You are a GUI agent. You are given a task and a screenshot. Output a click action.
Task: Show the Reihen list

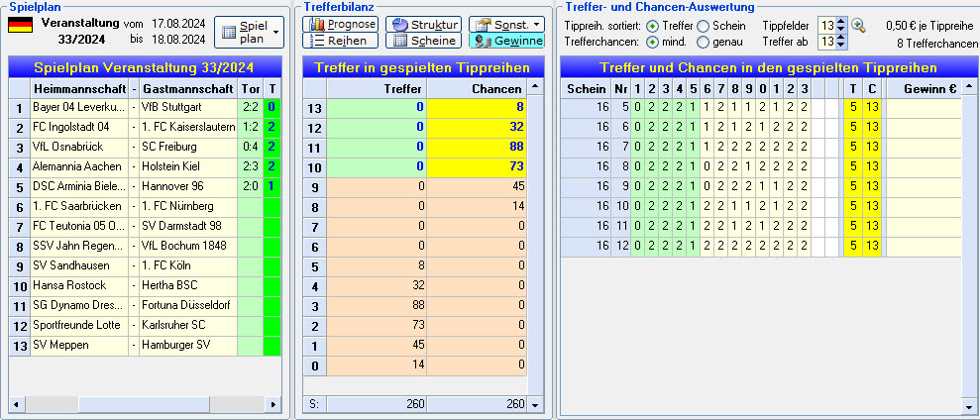coord(341,41)
